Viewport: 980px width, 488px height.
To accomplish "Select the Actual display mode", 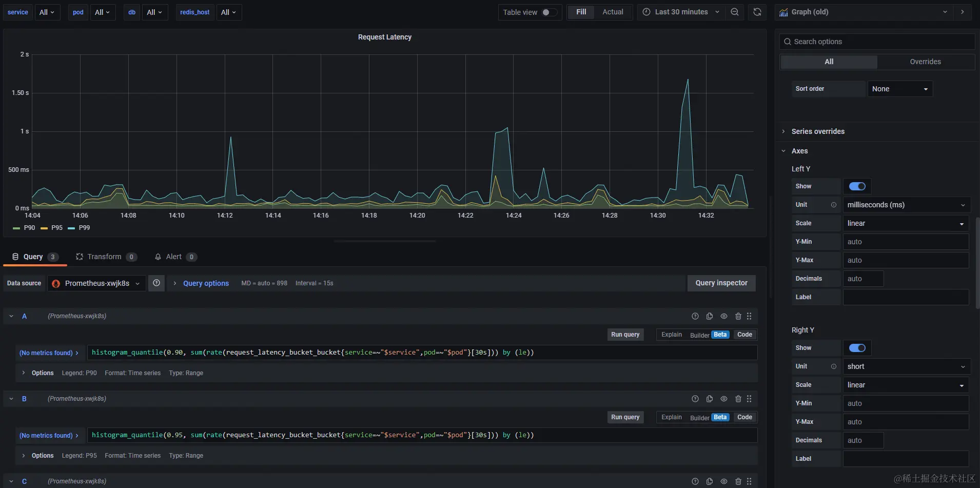I will point(613,12).
